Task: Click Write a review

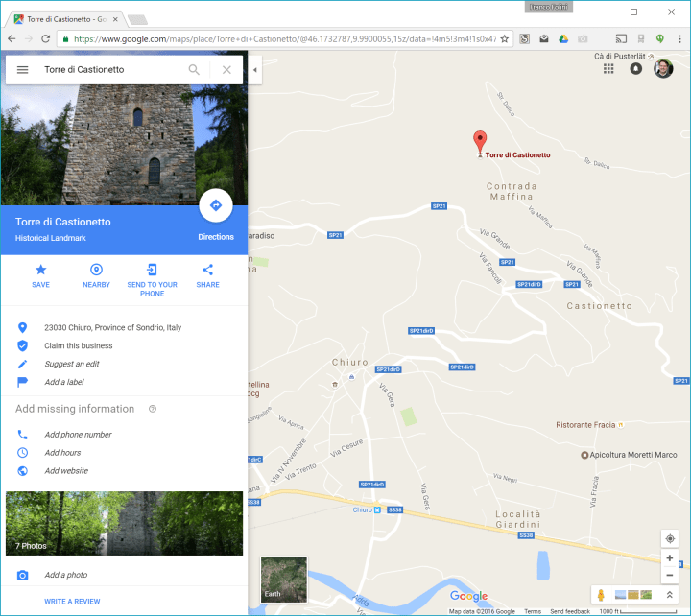Action: click(72, 602)
